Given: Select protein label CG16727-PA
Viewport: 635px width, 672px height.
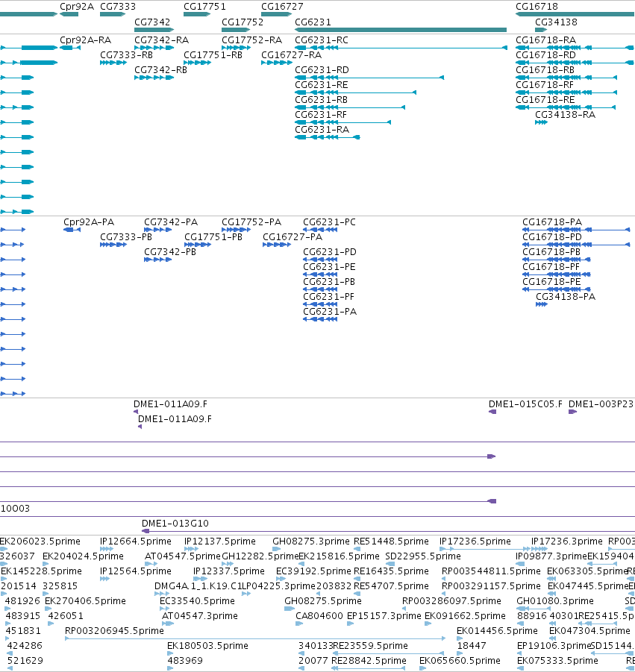Looking at the screenshot, I should pyautogui.click(x=293, y=237).
